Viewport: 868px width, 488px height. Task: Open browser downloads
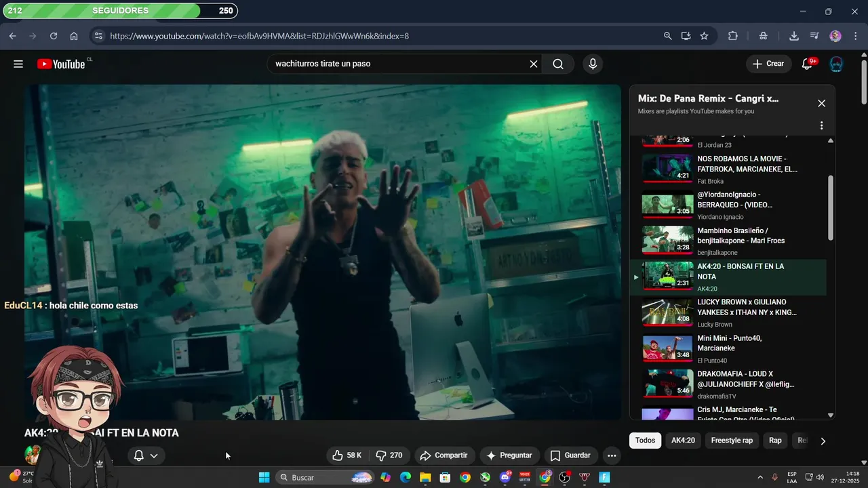point(794,36)
